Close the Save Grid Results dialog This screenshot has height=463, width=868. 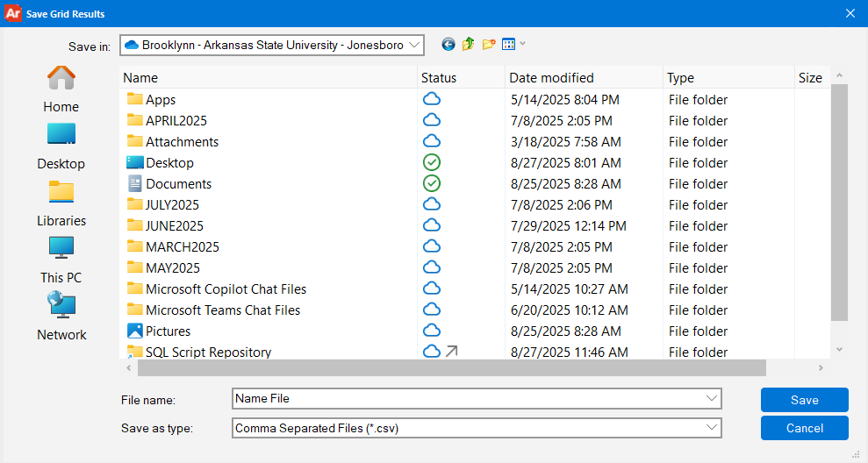pyautogui.click(x=850, y=13)
